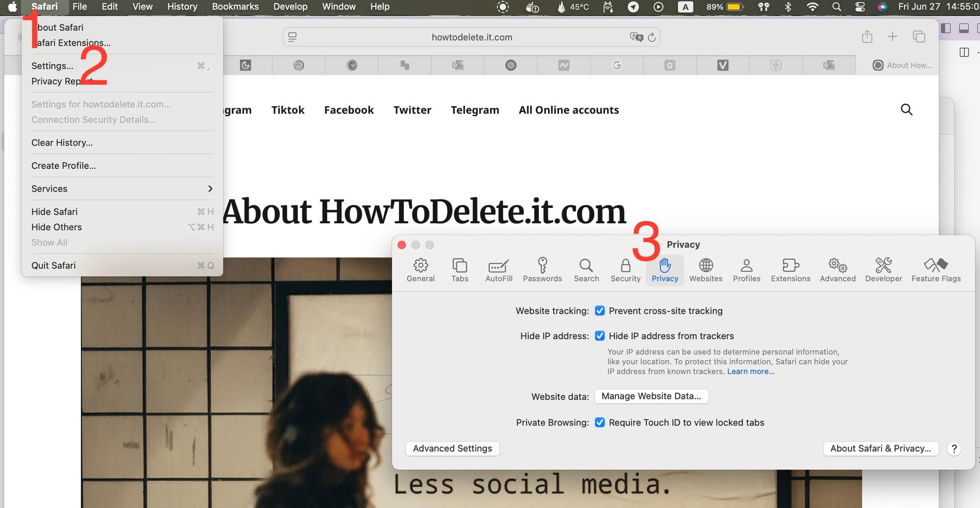Open the AutoFill settings pane
Viewport: 980px width, 508px height.
(x=499, y=270)
